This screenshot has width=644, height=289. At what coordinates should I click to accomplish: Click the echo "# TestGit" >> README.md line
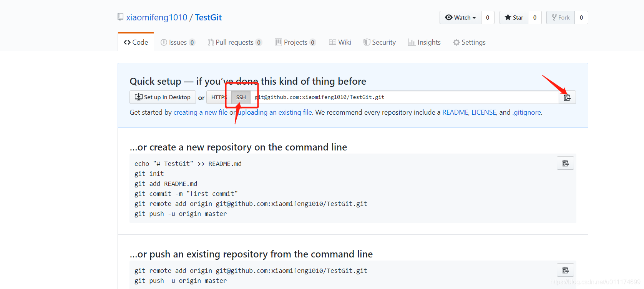point(188,164)
